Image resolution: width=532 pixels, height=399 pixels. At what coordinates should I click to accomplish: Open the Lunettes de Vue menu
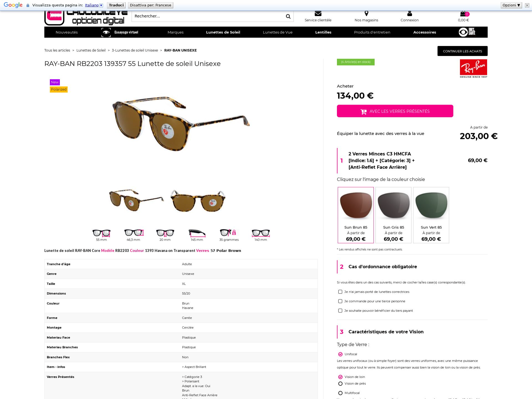[x=278, y=32]
